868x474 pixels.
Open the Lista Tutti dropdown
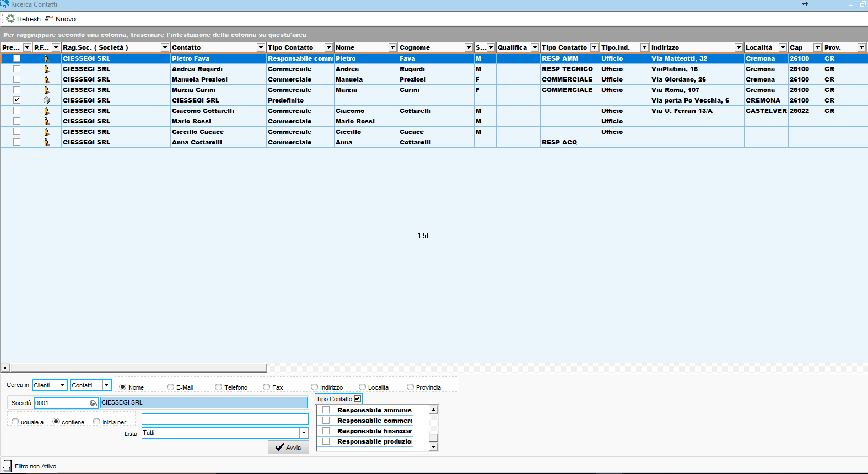(304, 433)
